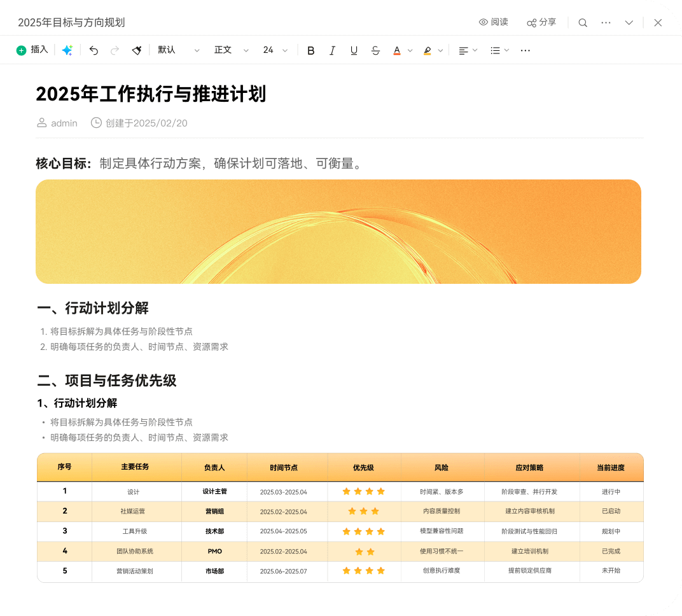This screenshot has height=616, width=682.
Task: Switch to 阅读 reading mode
Action: point(494,22)
